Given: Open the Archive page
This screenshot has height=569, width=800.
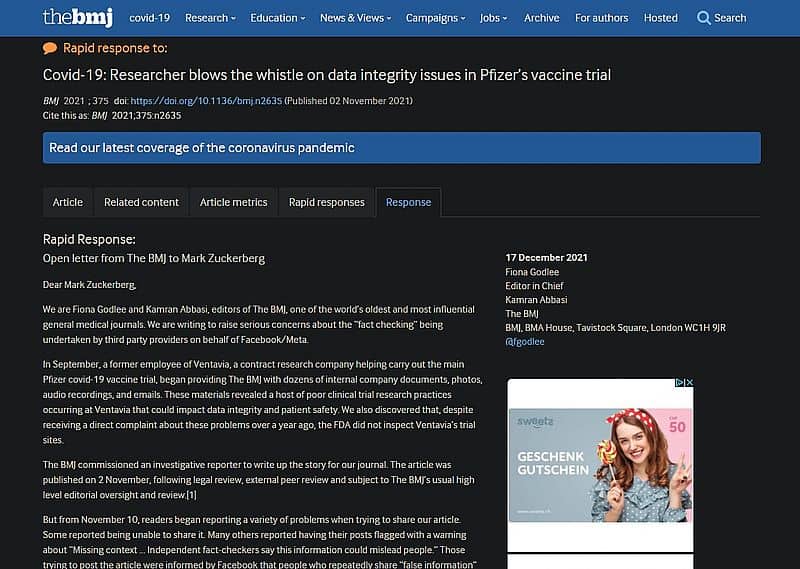Looking at the screenshot, I should coord(542,18).
